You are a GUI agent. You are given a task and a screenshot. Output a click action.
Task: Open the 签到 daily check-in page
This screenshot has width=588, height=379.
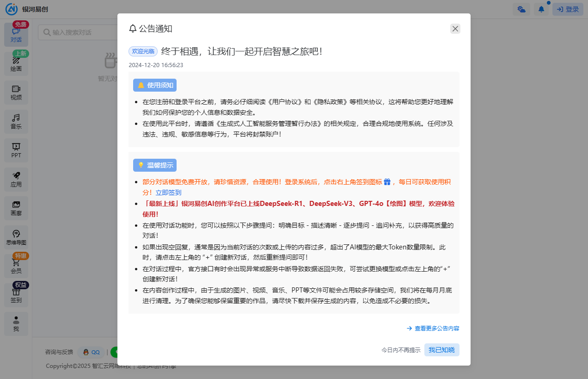pyautogui.click(x=16, y=295)
